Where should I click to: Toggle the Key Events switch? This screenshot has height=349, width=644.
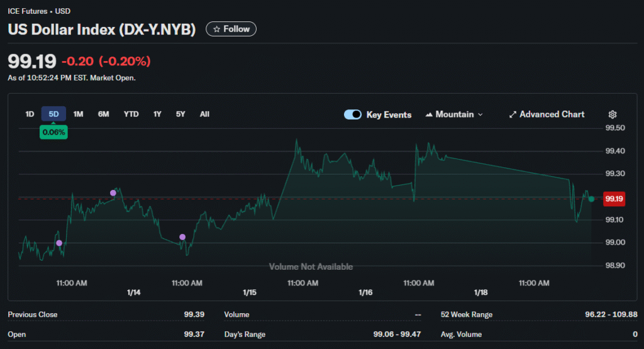click(x=353, y=114)
